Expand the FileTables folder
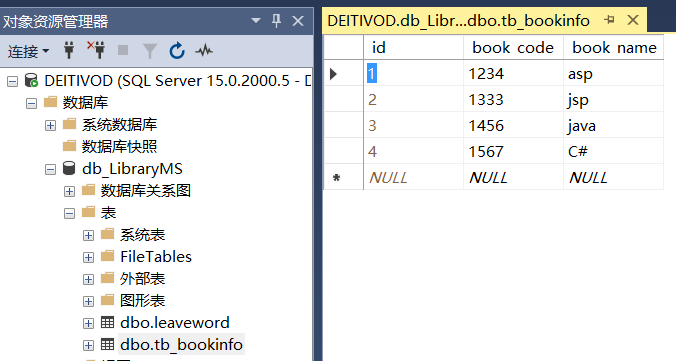This screenshot has height=361, width=676. [88, 257]
